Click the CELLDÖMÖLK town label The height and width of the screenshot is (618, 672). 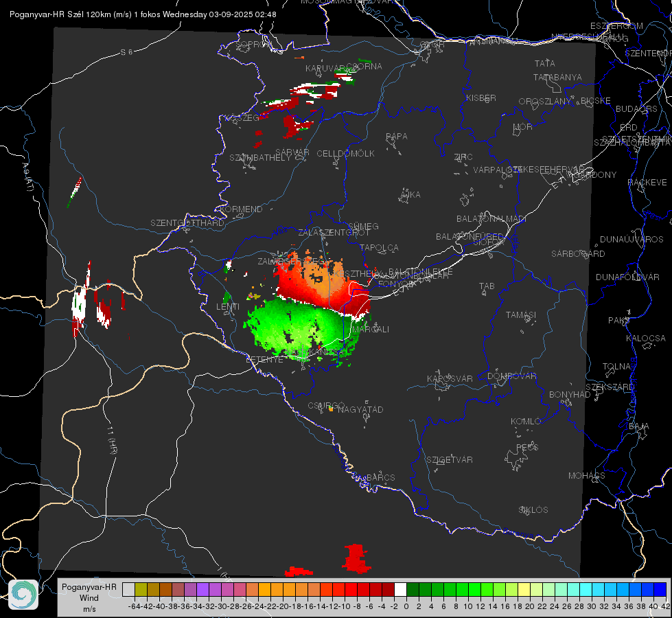point(345,154)
